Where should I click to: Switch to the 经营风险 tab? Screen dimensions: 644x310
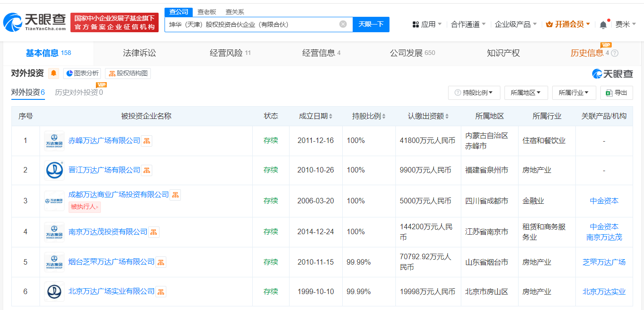point(230,53)
